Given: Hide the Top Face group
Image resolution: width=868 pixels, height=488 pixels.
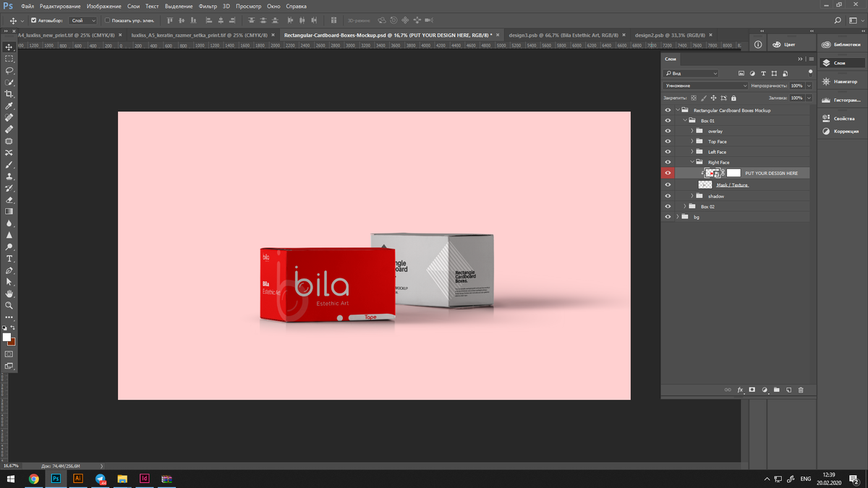Looking at the screenshot, I should (x=668, y=142).
